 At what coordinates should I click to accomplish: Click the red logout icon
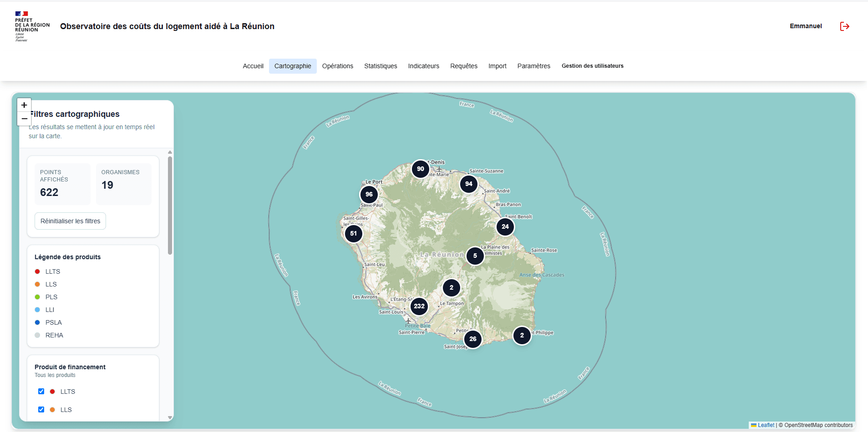click(x=844, y=26)
